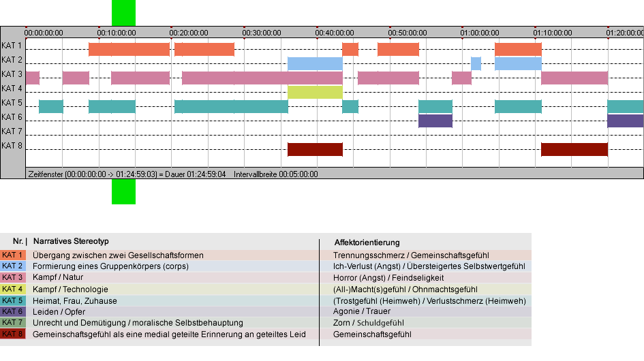Click the KAT 8 row label in timeline
The height and width of the screenshot is (361, 644).
coord(12,146)
